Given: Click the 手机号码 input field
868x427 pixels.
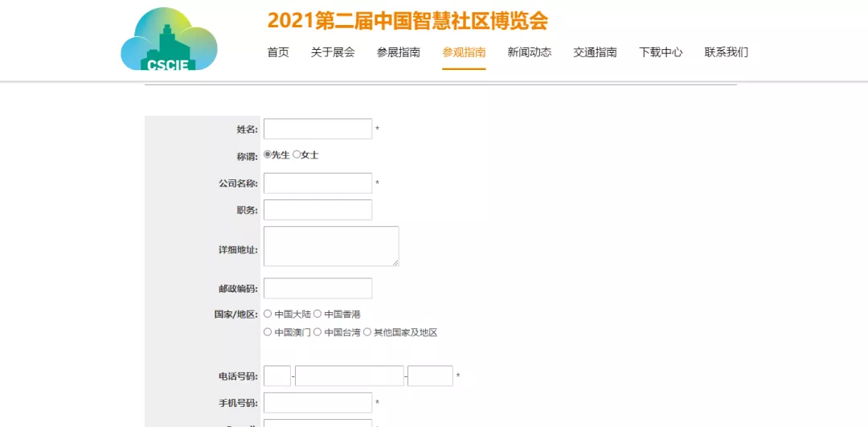Looking at the screenshot, I should coord(317,402).
